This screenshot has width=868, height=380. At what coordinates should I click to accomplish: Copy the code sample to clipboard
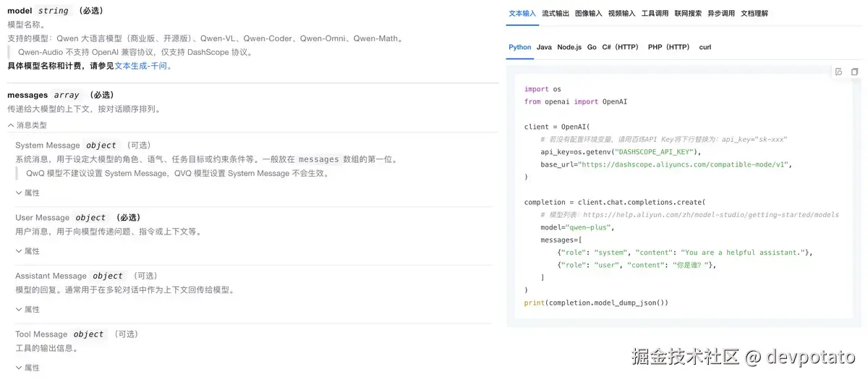click(x=854, y=72)
